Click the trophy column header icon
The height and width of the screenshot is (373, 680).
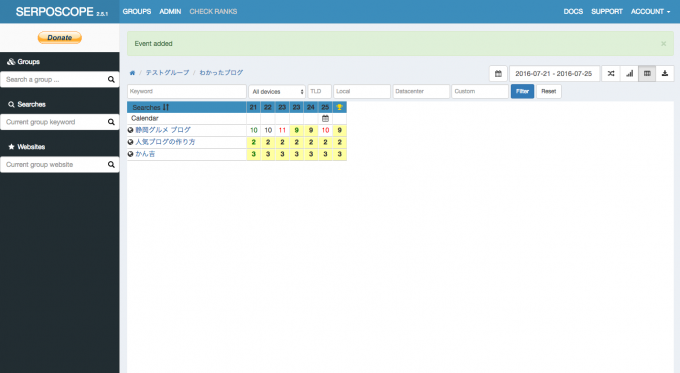click(340, 107)
